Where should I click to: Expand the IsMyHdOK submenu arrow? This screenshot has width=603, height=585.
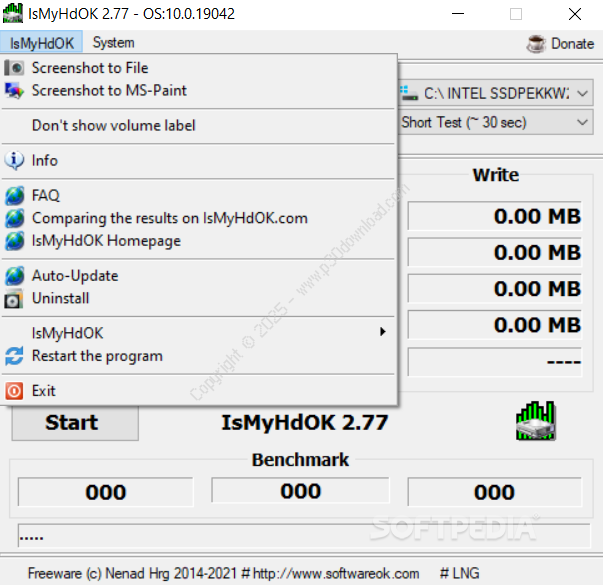click(x=382, y=333)
